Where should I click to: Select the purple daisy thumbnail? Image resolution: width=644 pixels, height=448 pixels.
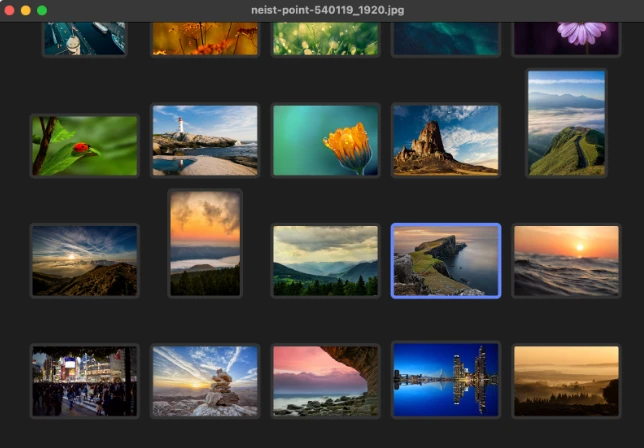(566, 39)
